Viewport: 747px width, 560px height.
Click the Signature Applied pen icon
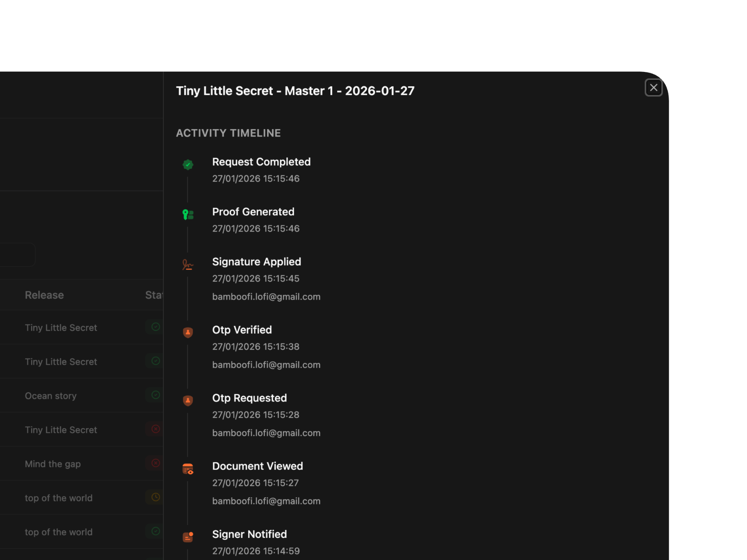tap(188, 264)
